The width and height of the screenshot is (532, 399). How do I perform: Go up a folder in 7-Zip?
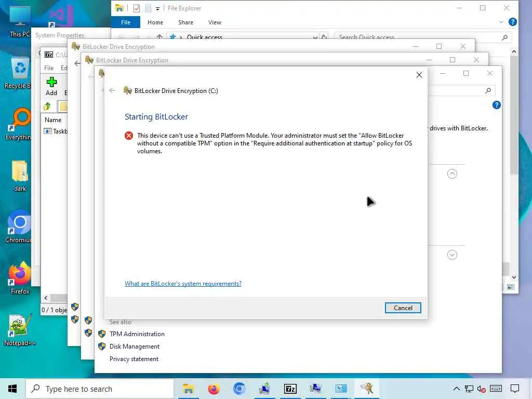click(x=47, y=107)
